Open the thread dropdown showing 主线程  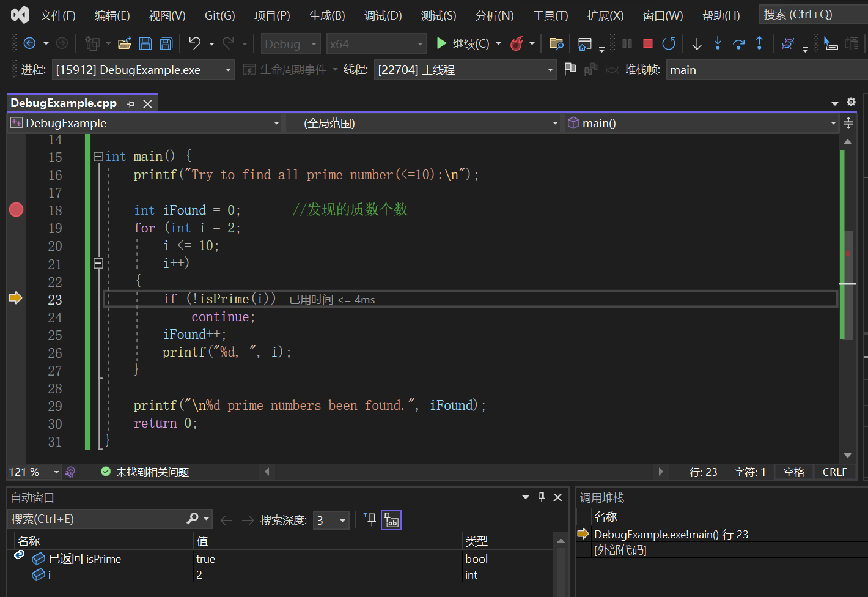(x=465, y=70)
